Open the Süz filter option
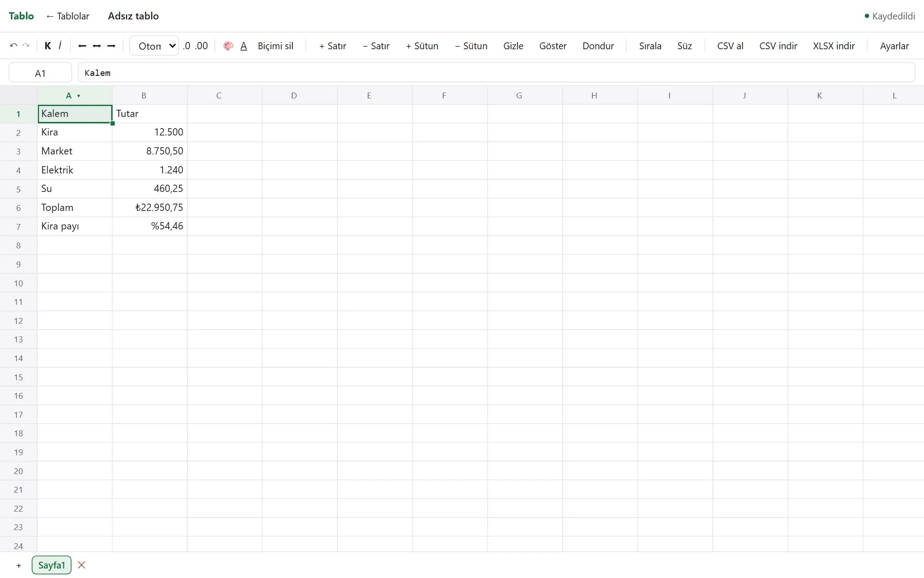924x578 pixels. 684,46
